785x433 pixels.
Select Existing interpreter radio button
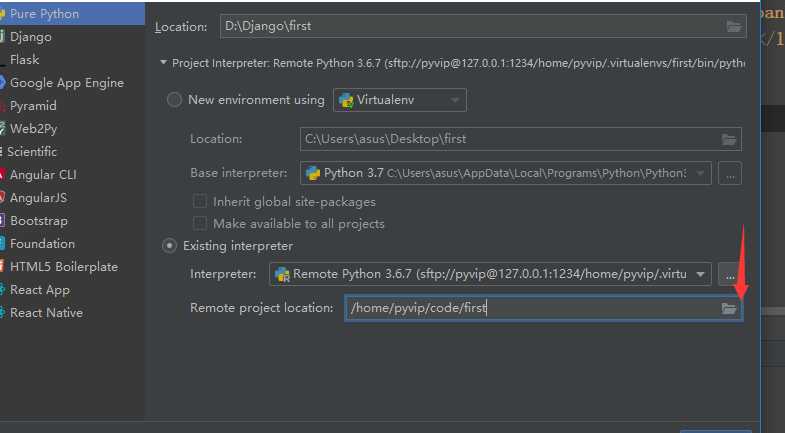(x=169, y=246)
